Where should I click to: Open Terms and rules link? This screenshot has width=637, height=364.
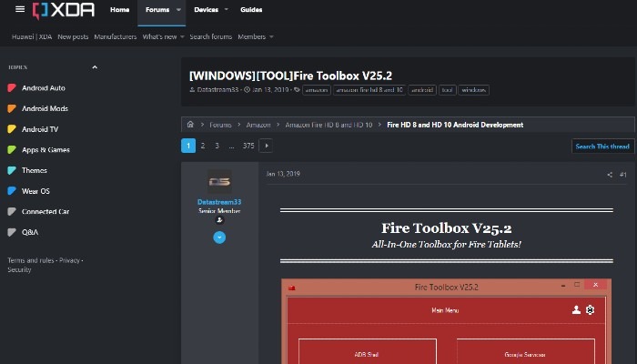tap(31, 260)
